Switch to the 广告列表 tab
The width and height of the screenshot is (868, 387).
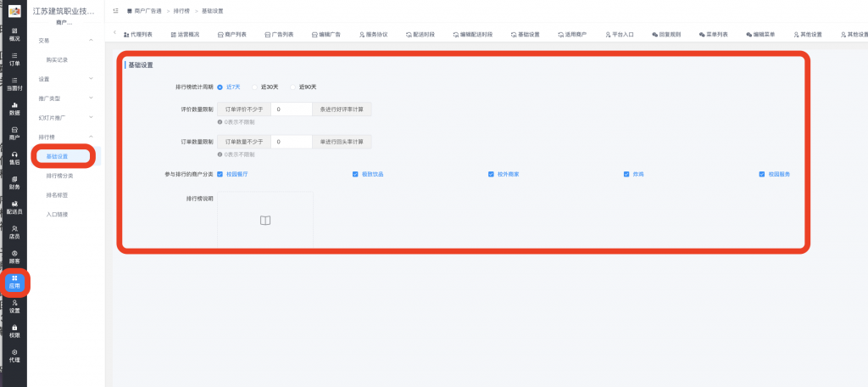pyautogui.click(x=279, y=35)
